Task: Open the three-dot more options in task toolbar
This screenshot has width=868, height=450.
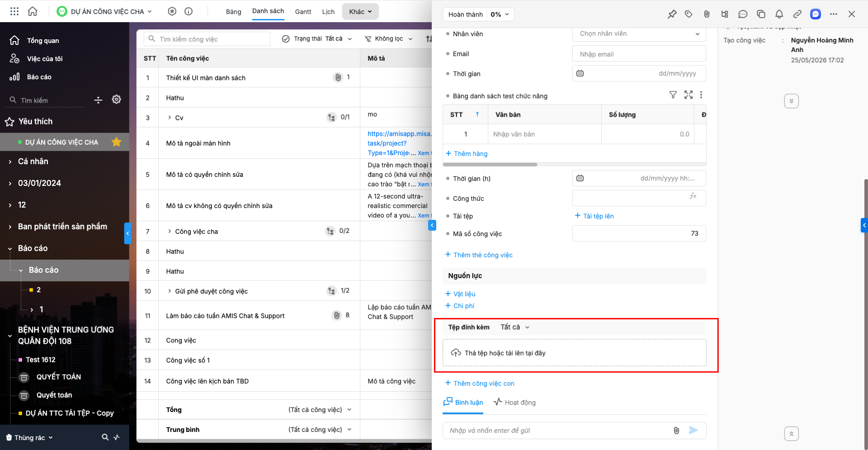Action: tap(834, 14)
